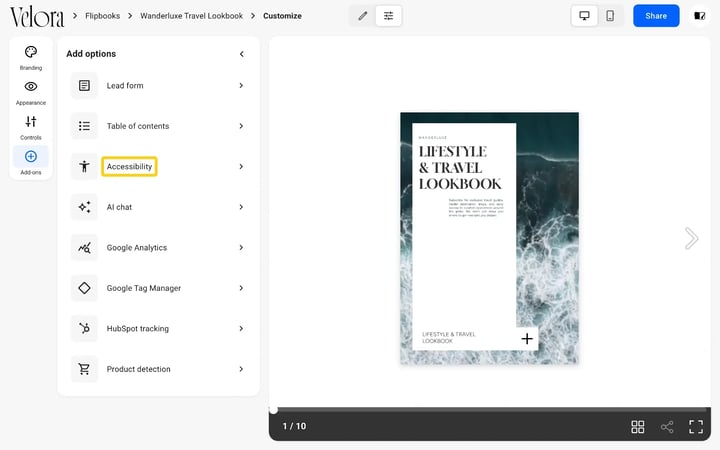This screenshot has height=450, width=720.
Task: Open the AI chat option
Action: 158,207
